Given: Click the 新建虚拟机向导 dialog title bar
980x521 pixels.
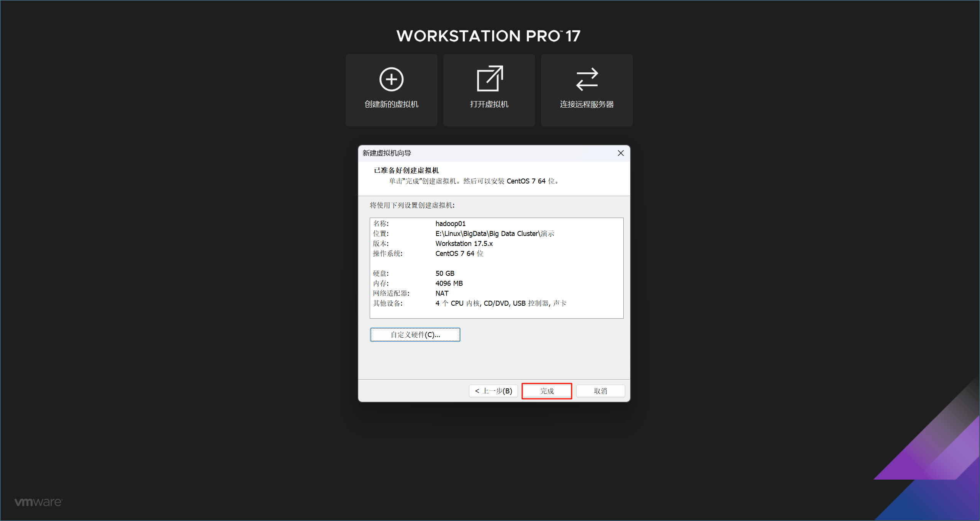Looking at the screenshot, I should pos(479,153).
